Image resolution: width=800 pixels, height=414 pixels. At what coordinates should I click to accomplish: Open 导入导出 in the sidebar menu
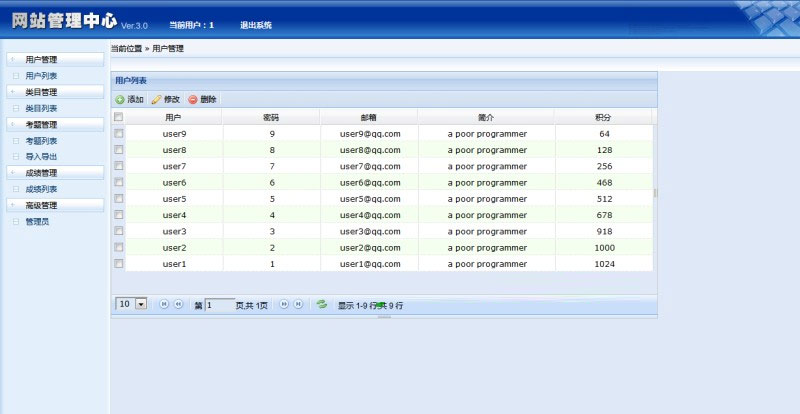click(41, 157)
